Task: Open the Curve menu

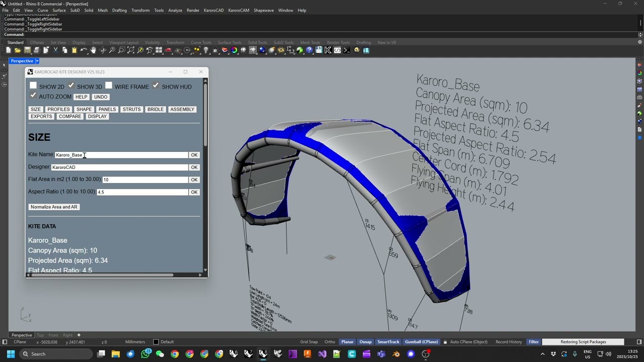Action: 43,10
